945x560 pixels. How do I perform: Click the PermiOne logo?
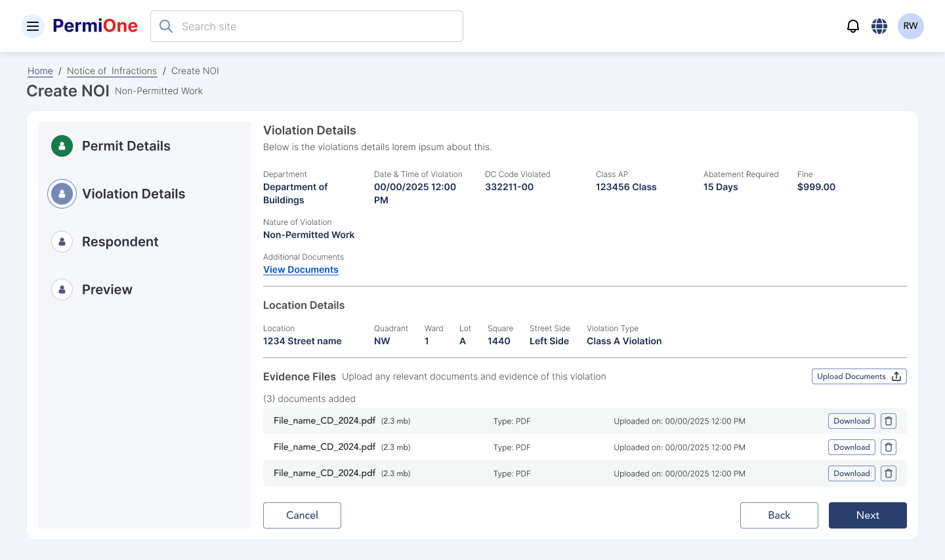(x=95, y=26)
